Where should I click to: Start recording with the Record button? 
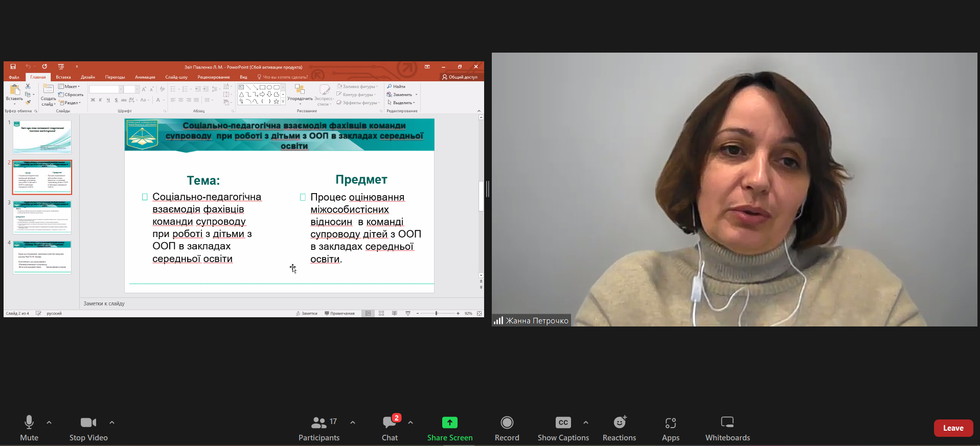pyautogui.click(x=507, y=428)
